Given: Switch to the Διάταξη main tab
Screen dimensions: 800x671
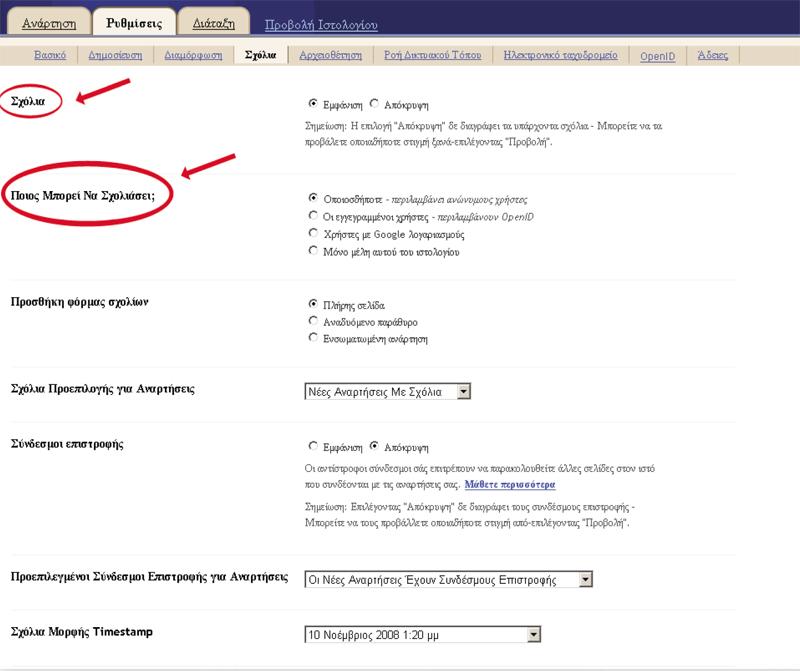Looking at the screenshot, I should [207, 22].
